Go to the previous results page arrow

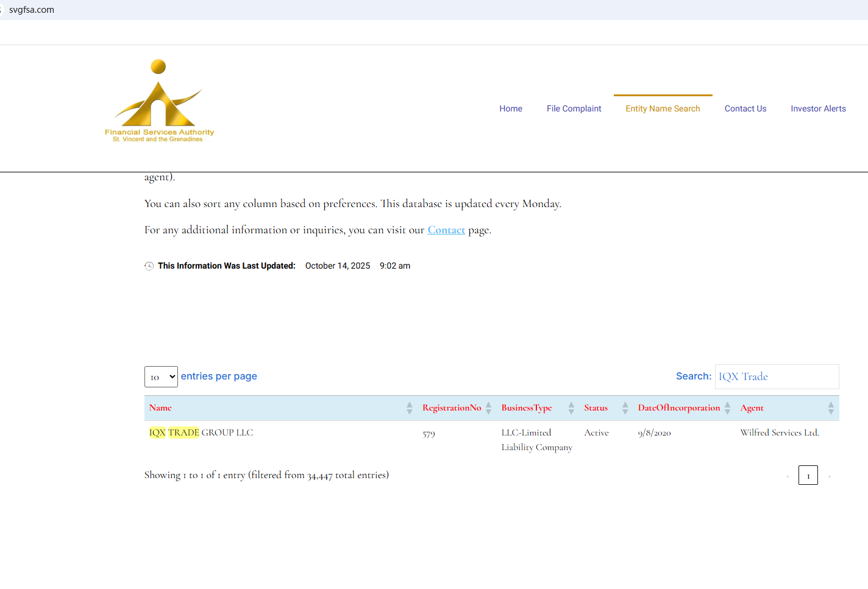pyautogui.click(x=788, y=476)
